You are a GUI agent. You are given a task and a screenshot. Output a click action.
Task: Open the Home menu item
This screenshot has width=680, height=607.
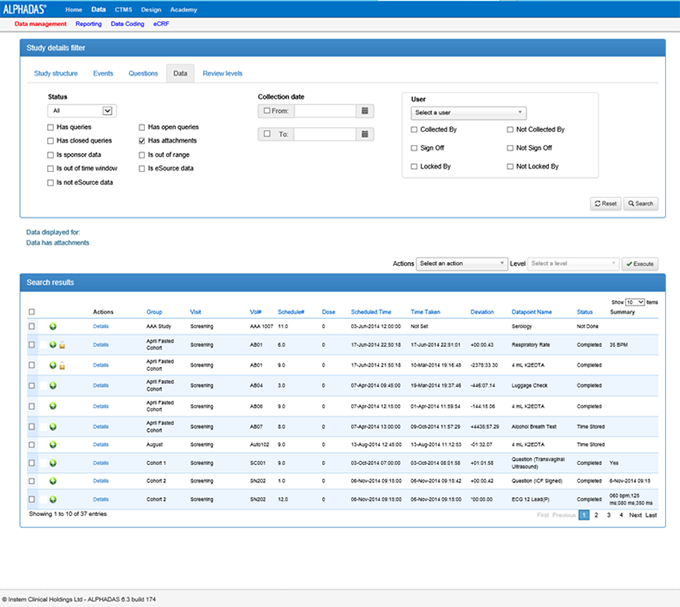74,10
